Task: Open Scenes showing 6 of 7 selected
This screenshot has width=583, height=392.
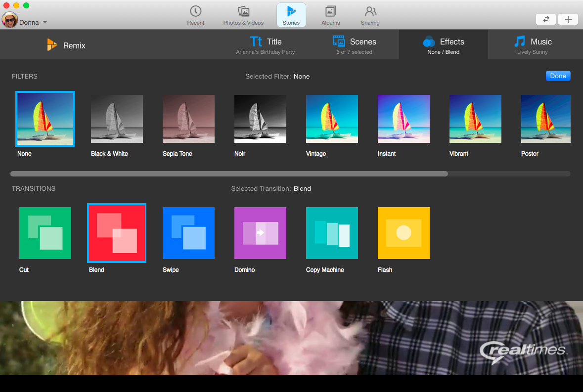Action: tap(355, 45)
